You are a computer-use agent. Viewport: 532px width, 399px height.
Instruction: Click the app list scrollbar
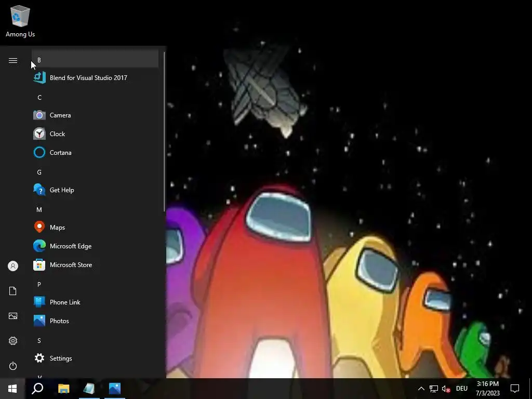pyautogui.click(x=165, y=131)
